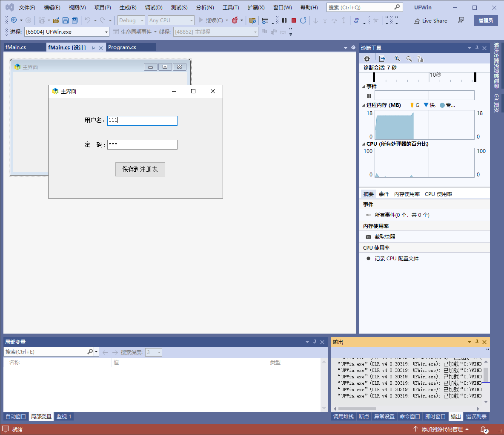Click 截取快照 link

[x=385, y=237]
